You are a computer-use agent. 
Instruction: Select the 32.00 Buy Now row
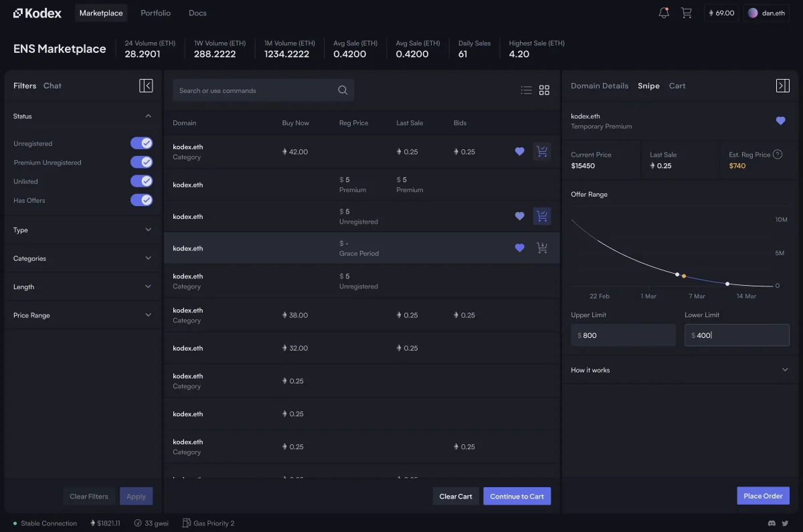pyautogui.click(x=361, y=348)
